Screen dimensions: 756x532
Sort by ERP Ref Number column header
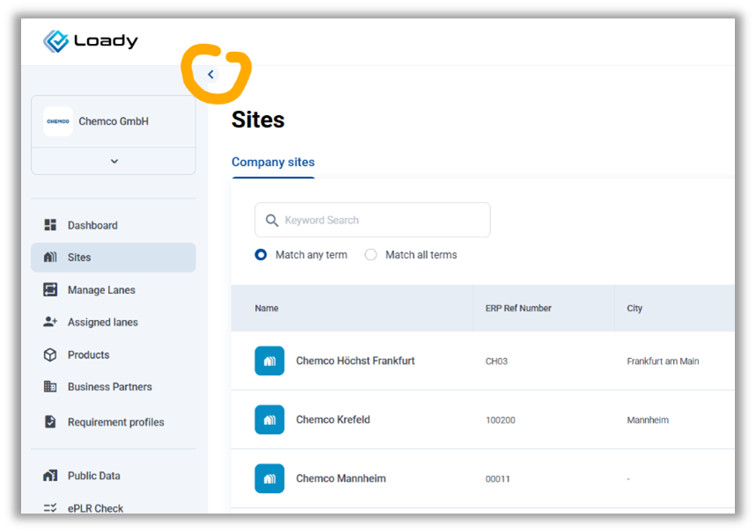pyautogui.click(x=518, y=308)
